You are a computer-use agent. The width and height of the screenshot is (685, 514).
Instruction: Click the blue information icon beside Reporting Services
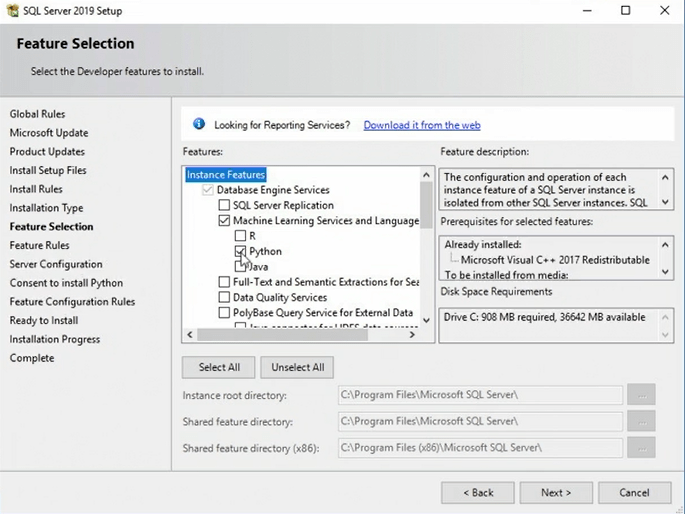pos(198,124)
